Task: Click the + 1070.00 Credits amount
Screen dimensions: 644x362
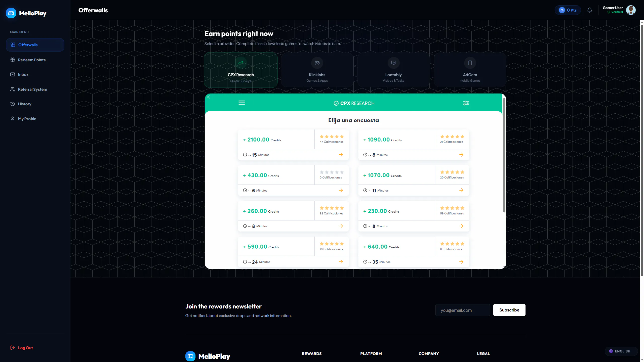Action: 382,175
